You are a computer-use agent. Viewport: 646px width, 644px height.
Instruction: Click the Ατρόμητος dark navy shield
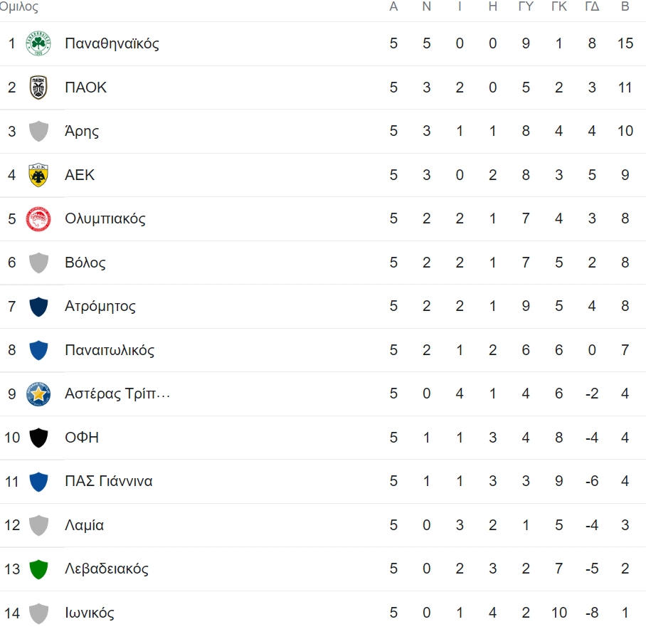click(38, 306)
